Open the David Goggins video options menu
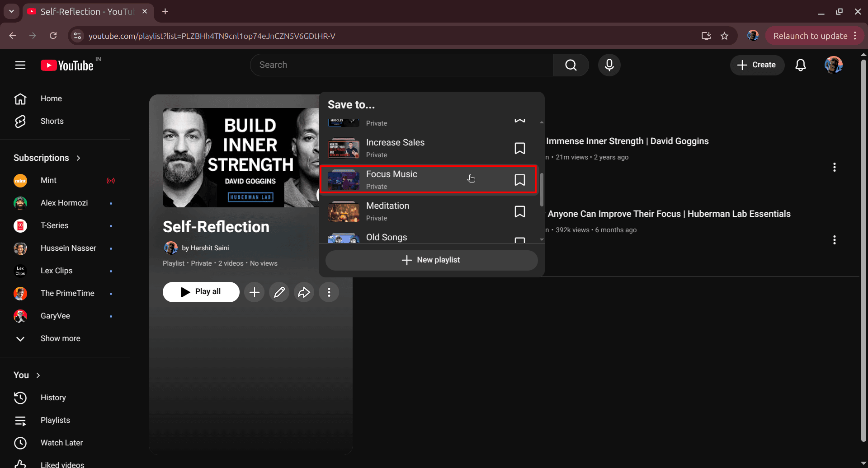This screenshot has height=468, width=868. click(x=835, y=167)
